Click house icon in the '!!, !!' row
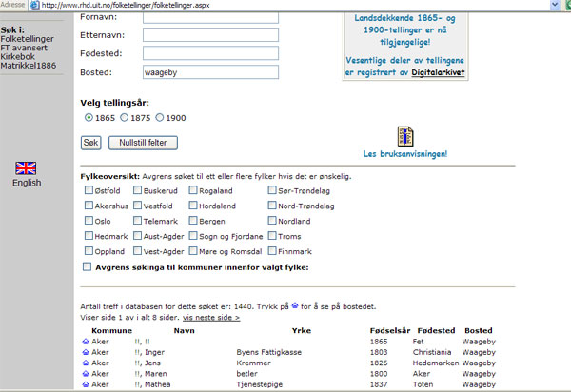The image size is (571, 392). click(x=86, y=342)
